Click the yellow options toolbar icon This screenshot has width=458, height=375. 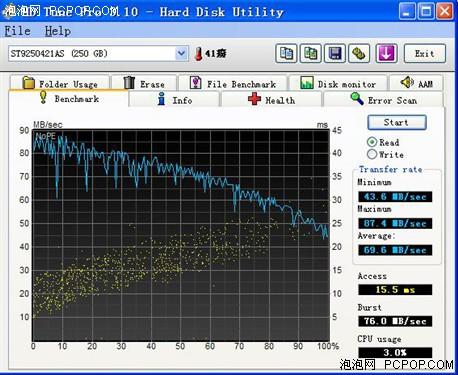tap(359, 53)
